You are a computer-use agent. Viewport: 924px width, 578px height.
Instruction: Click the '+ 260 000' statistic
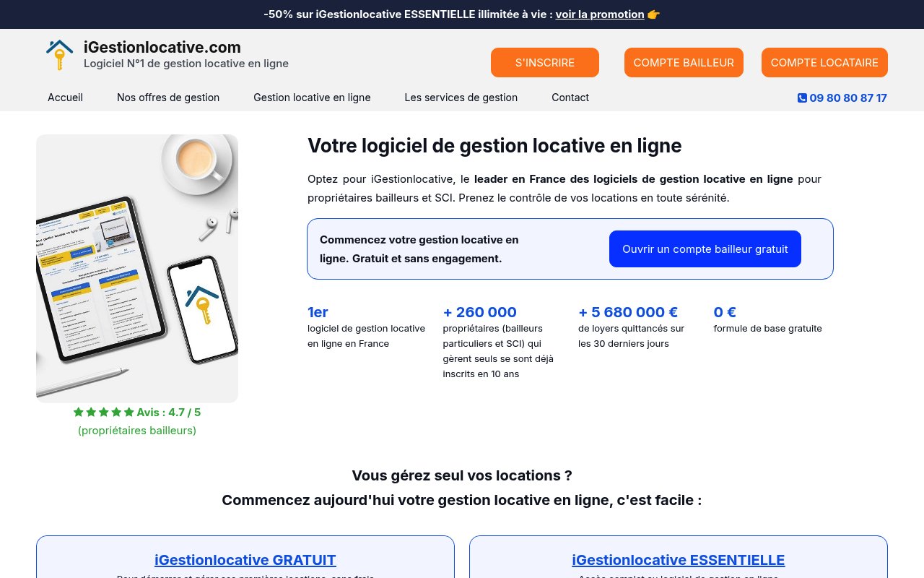(x=480, y=312)
